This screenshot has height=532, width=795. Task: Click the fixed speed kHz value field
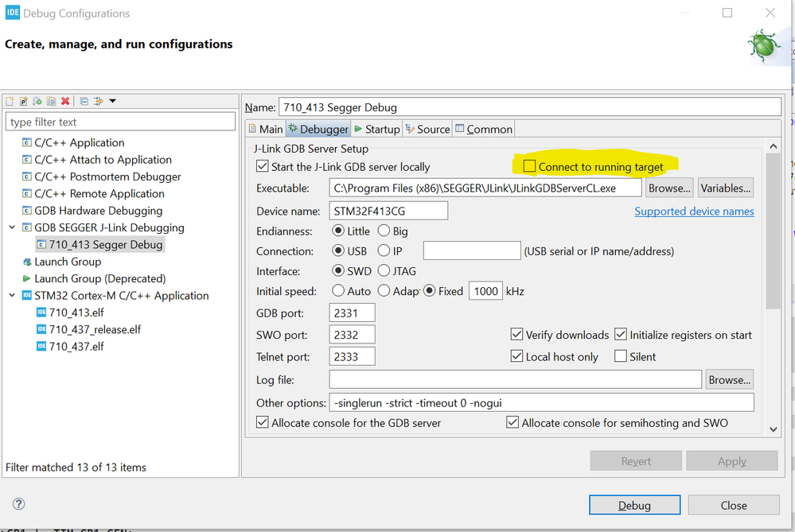[x=485, y=291]
